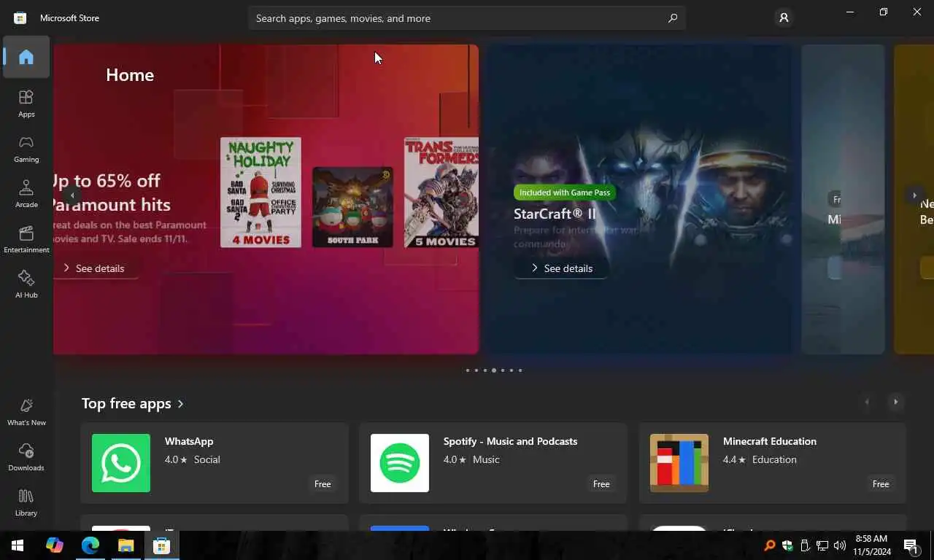The height and width of the screenshot is (560, 934).
Task: Open the Apps section
Action: [26, 104]
